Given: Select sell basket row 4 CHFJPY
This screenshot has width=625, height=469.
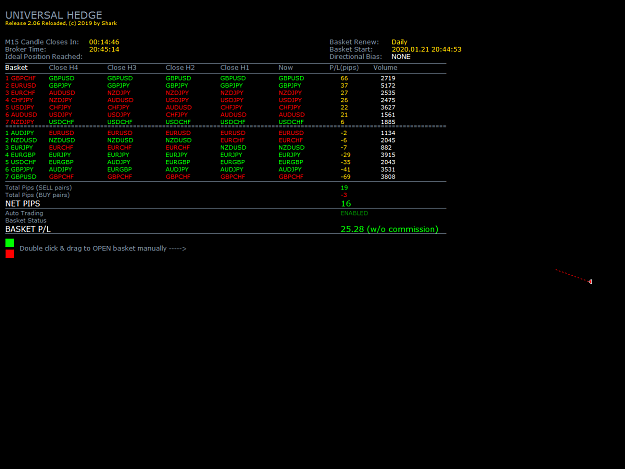Looking at the screenshot, I should (20, 100).
